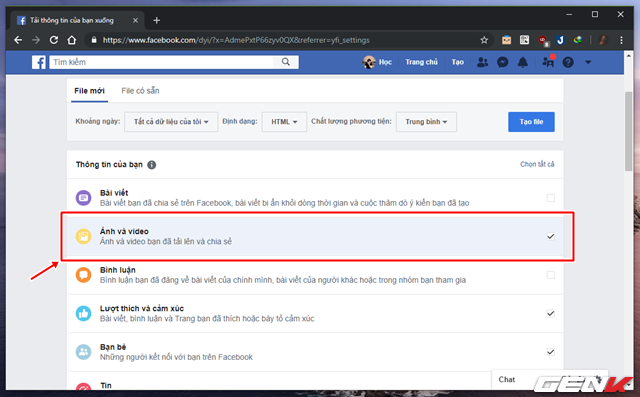Click the Facebook logo

tap(39, 62)
